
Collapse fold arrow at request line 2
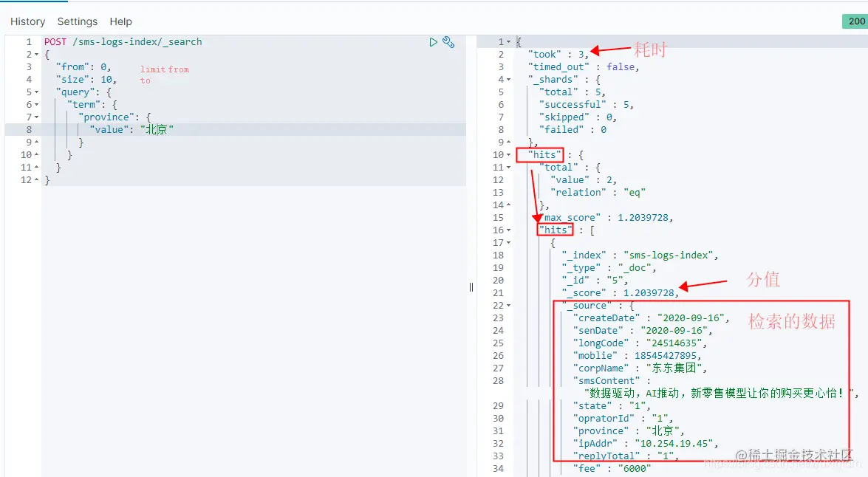36,54
